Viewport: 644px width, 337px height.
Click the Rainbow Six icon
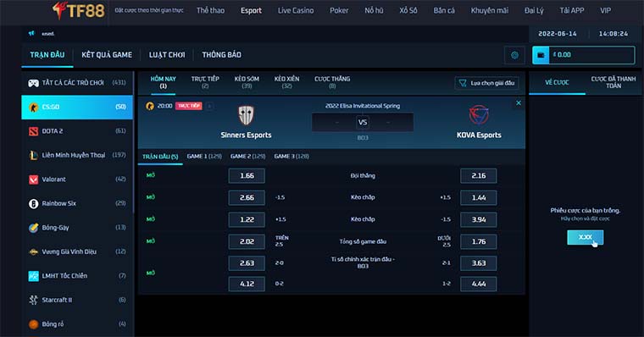[33, 203]
